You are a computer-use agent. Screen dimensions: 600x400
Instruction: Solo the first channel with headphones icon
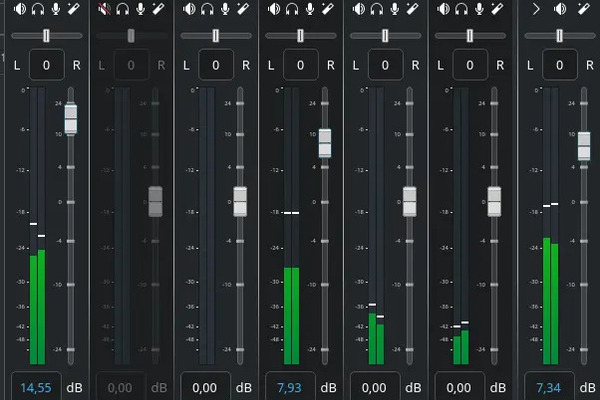pyautogui.click(x=37, y=10)
